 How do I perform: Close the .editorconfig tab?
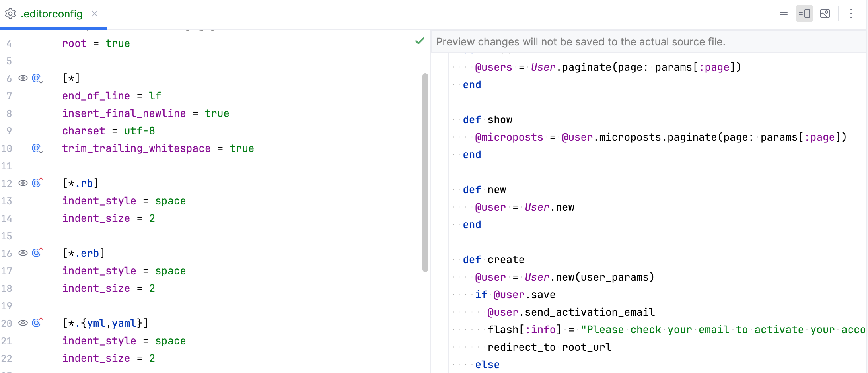pos(94,14)
